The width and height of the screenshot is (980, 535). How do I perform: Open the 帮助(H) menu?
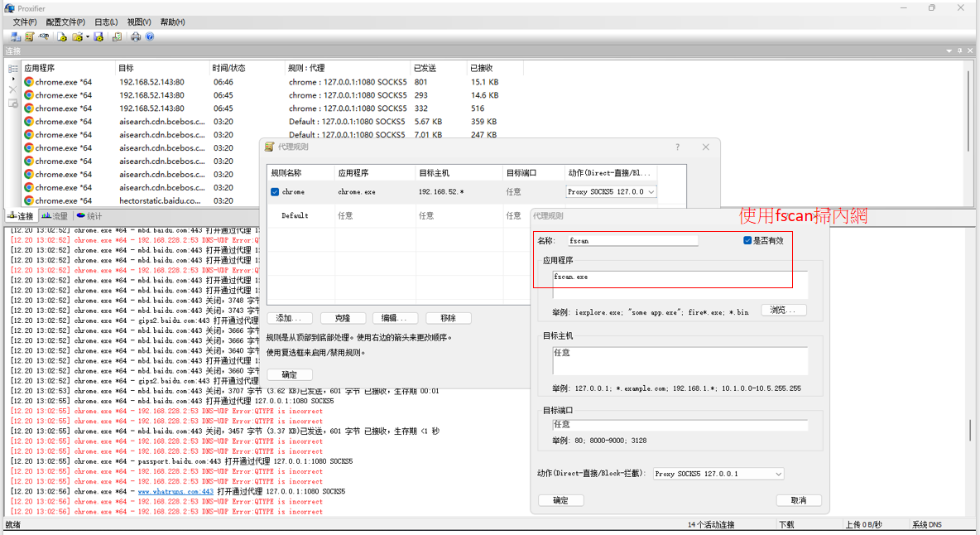(x=172, y=22)
